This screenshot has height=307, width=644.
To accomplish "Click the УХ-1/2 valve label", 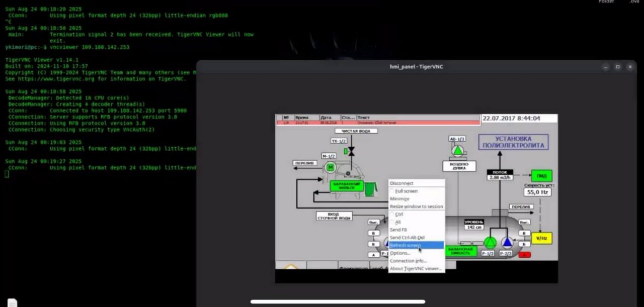I will 339,141.
